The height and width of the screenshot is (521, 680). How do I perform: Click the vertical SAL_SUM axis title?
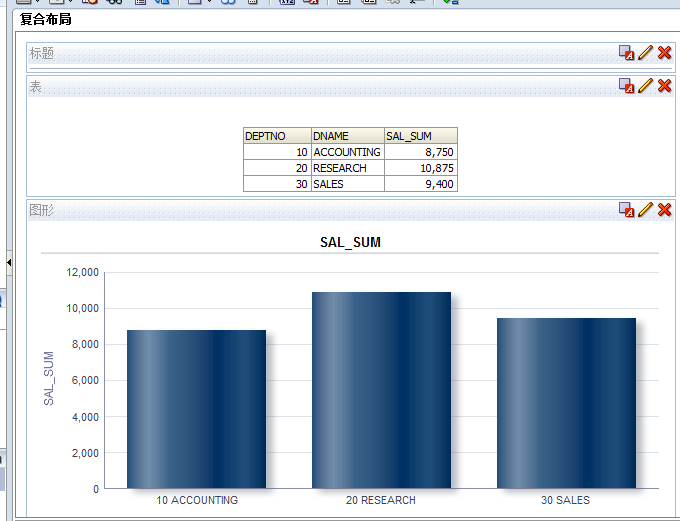pos(49,378)
